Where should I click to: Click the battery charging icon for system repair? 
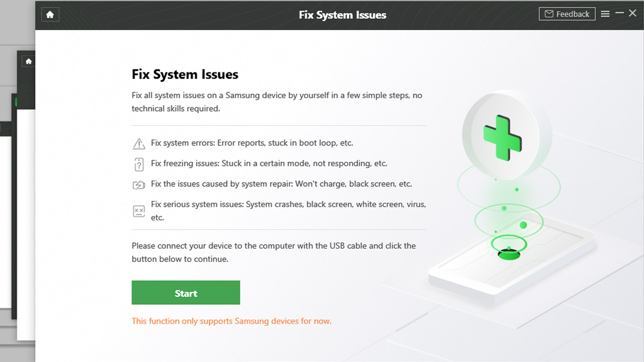tap(139, 185)
